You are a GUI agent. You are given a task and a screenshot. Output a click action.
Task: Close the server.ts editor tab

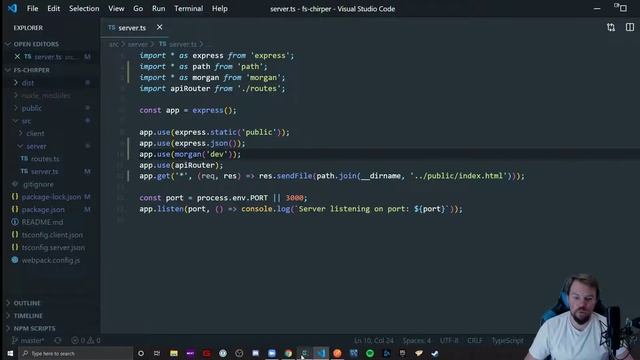click(x=160, y=27)
